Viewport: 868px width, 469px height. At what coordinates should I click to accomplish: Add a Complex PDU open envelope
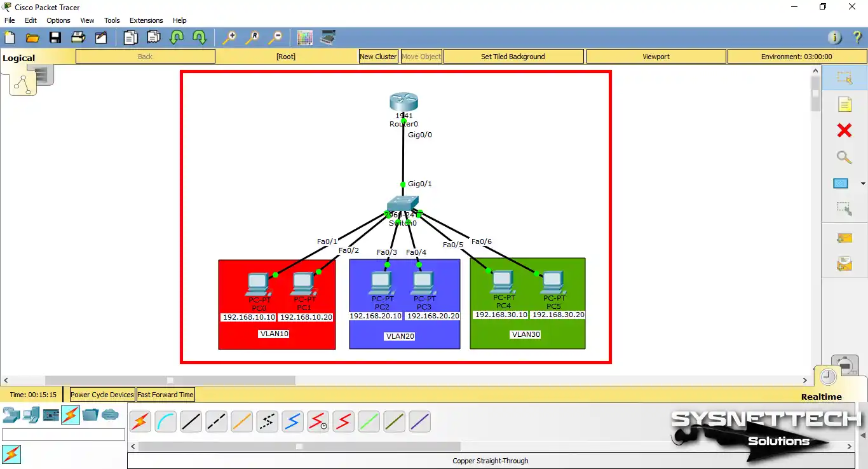click(x=844, y=264)
